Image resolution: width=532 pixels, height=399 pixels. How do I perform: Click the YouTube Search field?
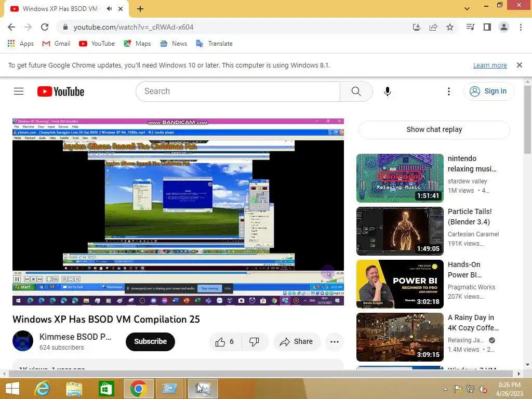click(238, 91)
